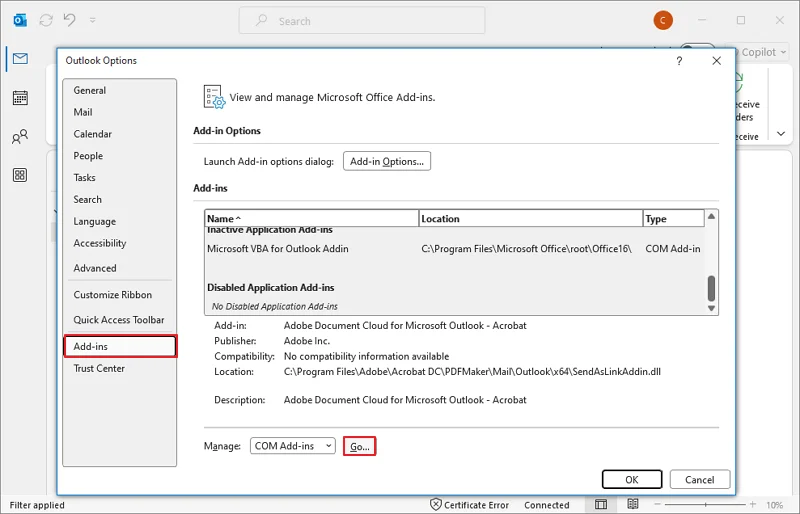800x514 pixels.
Task: Click the orange account avatar C
Action: click(x=663, y=20)
